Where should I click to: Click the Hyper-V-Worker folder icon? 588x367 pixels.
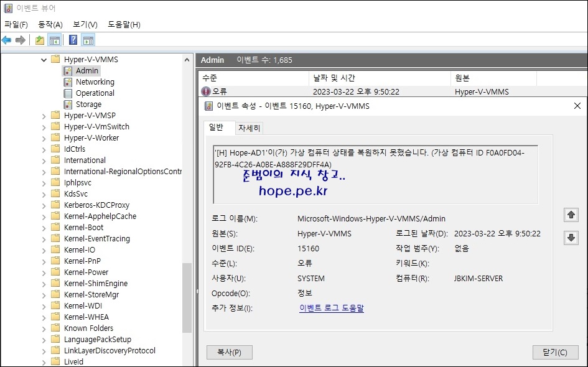point(55,137)
